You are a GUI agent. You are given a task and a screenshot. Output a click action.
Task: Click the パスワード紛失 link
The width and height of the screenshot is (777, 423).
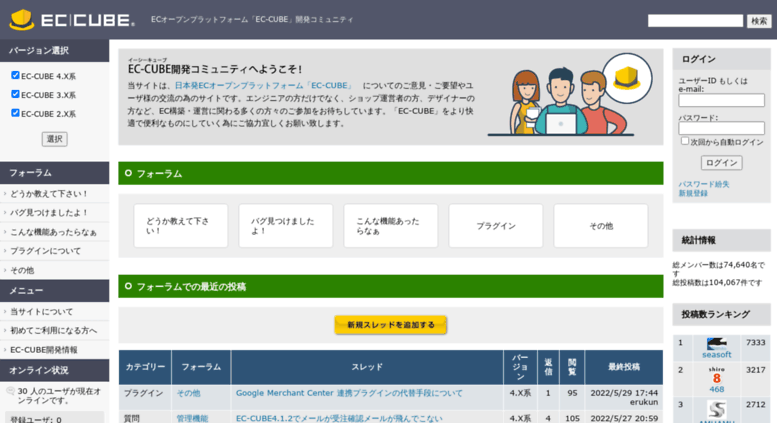pyautogui.click(x=704, y=184)
